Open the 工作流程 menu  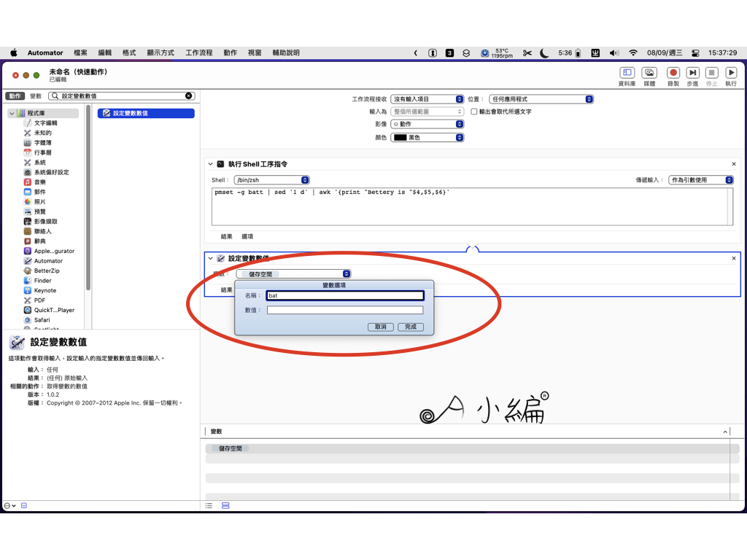click(x=198, y=52)
